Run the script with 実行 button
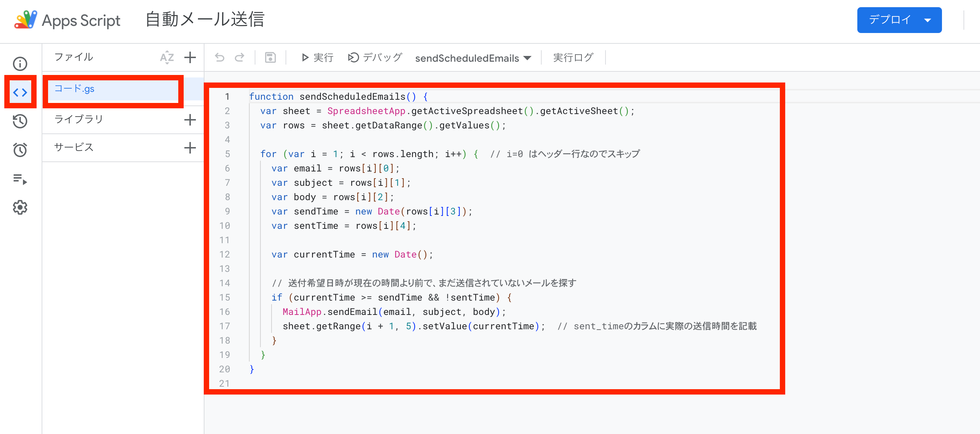This screenshot has width=980, height=434. pyautogui.click(x=317, y=57)
